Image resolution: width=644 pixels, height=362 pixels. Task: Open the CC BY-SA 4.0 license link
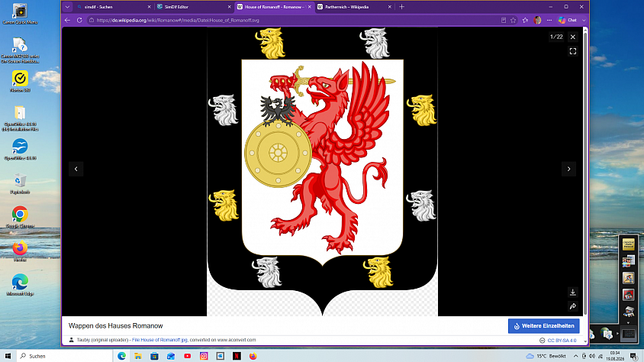click(x=562, y=340)
